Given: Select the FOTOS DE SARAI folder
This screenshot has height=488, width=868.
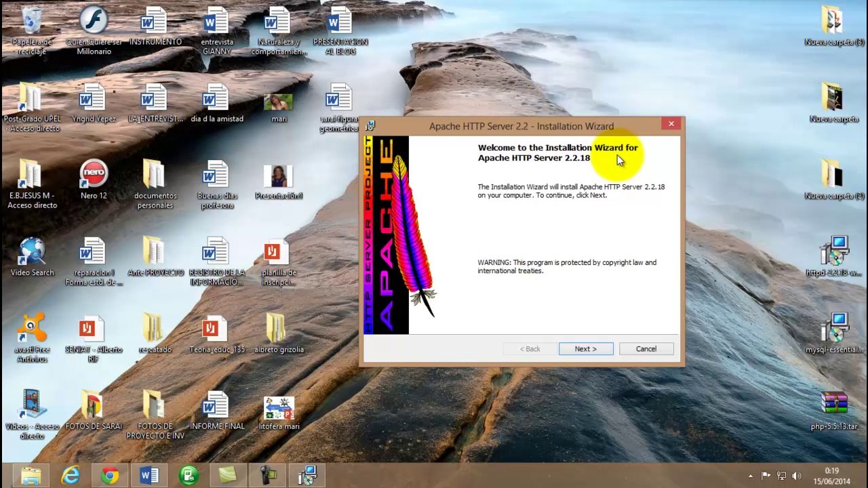Looking at the screenshot, I should point(94,411).
